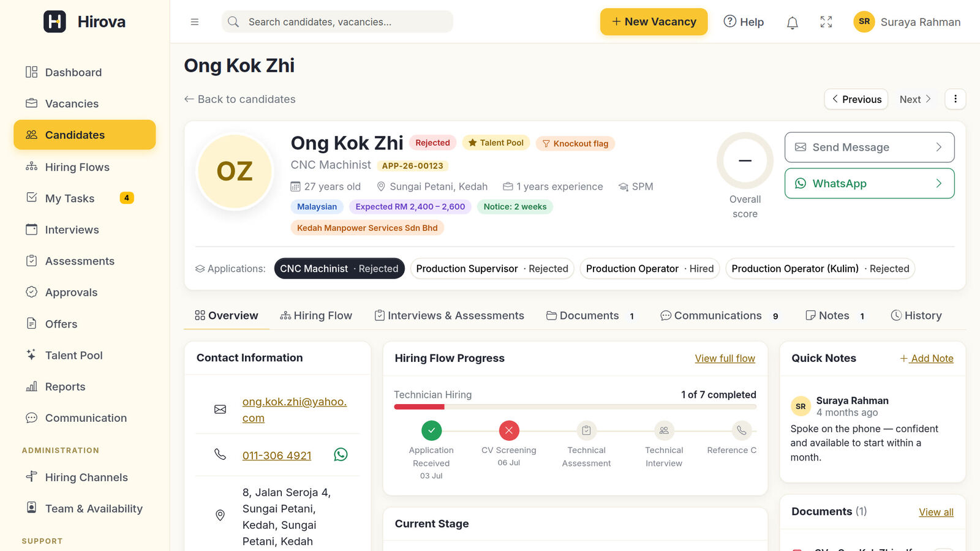980x551 pixels.
Task: Switch to Interviews & Assessments tab
Action: point(449,315)
